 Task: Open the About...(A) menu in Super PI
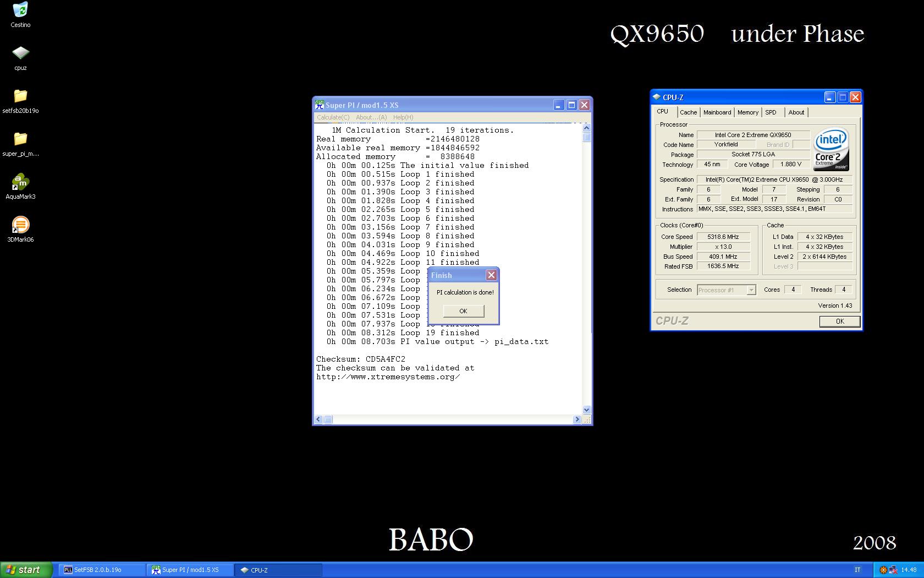click(x=371, y=117)
